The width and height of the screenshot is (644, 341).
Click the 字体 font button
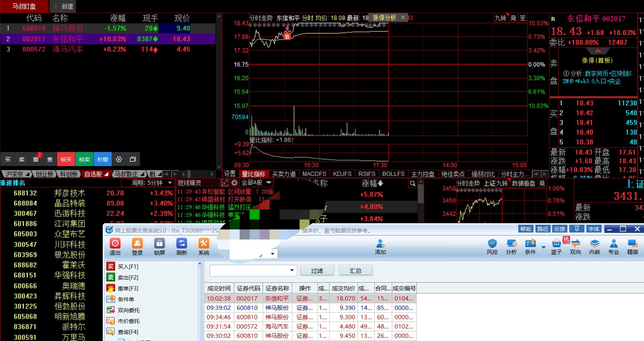[594, 229]
